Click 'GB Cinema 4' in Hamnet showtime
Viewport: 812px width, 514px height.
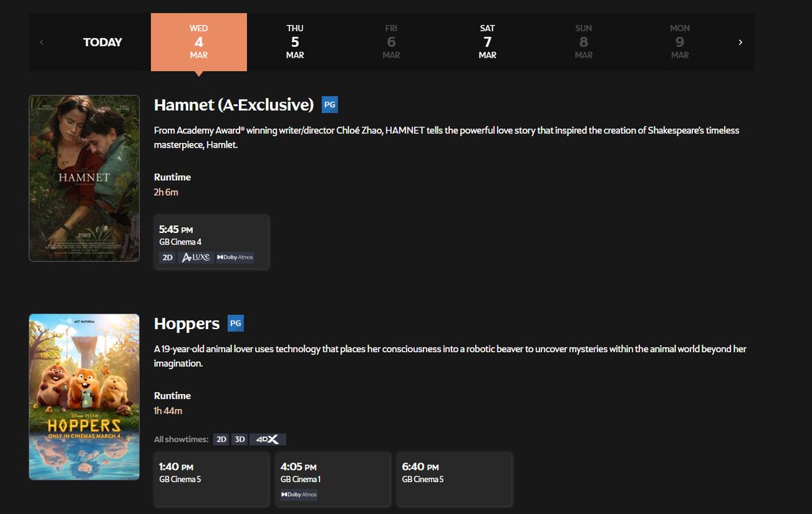180,242
